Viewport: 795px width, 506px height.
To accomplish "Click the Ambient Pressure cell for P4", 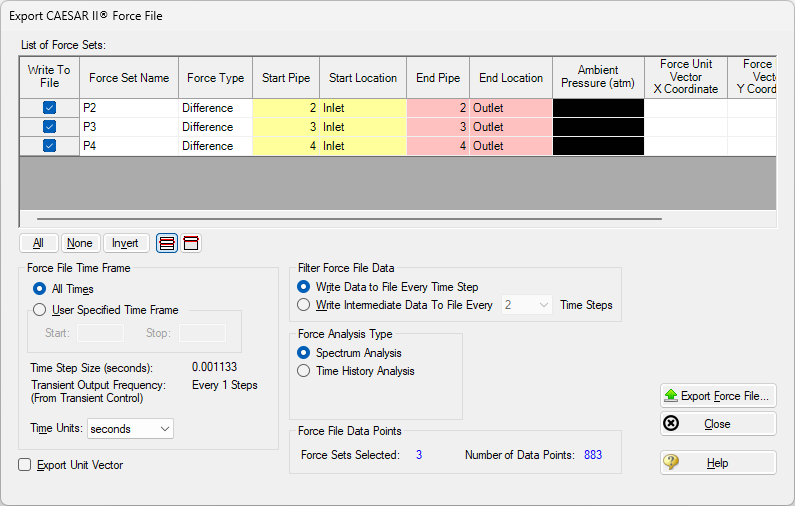I will click(x=598, y=146).
